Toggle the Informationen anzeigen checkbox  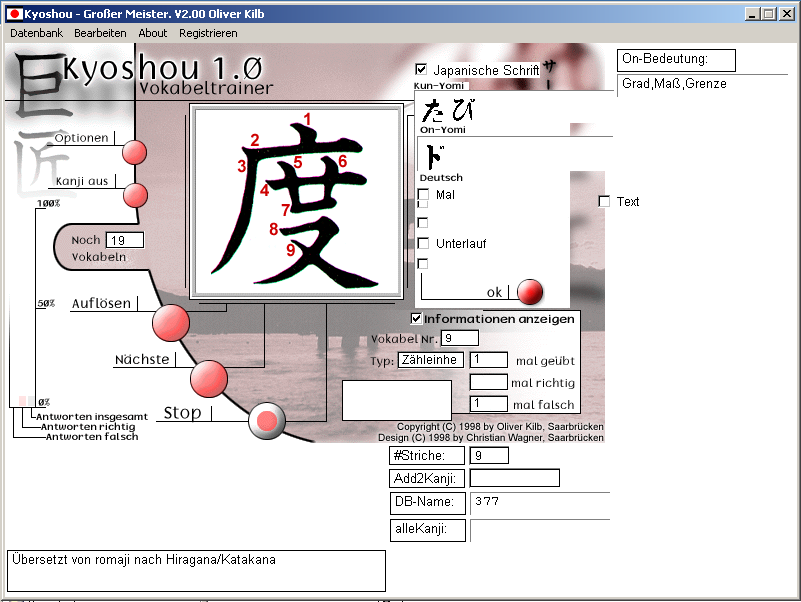pyautogui.click(x=417, y=319)
